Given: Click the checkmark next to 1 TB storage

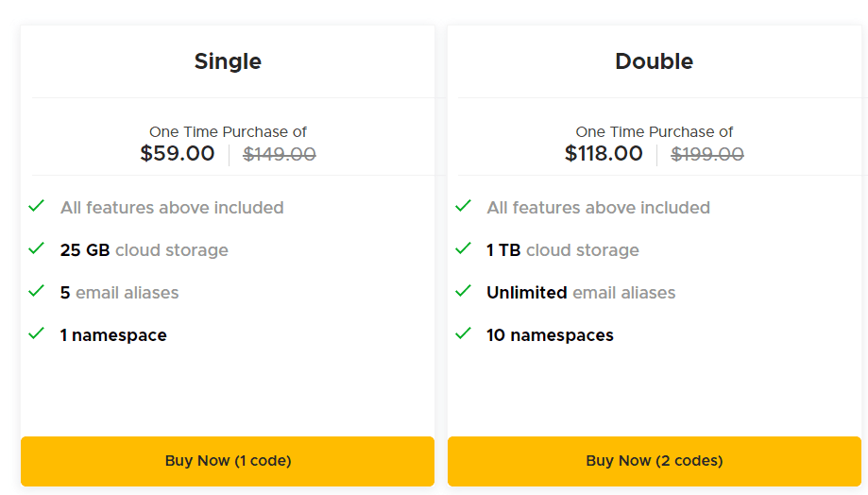Looking at the screenshot, I should click(x=464, y=248).
